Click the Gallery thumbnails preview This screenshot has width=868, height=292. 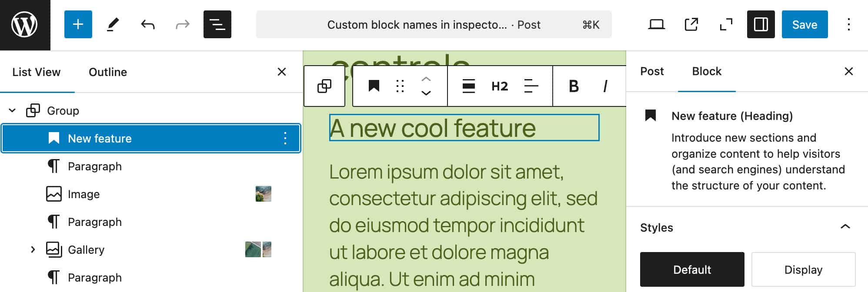pos(258,249)
